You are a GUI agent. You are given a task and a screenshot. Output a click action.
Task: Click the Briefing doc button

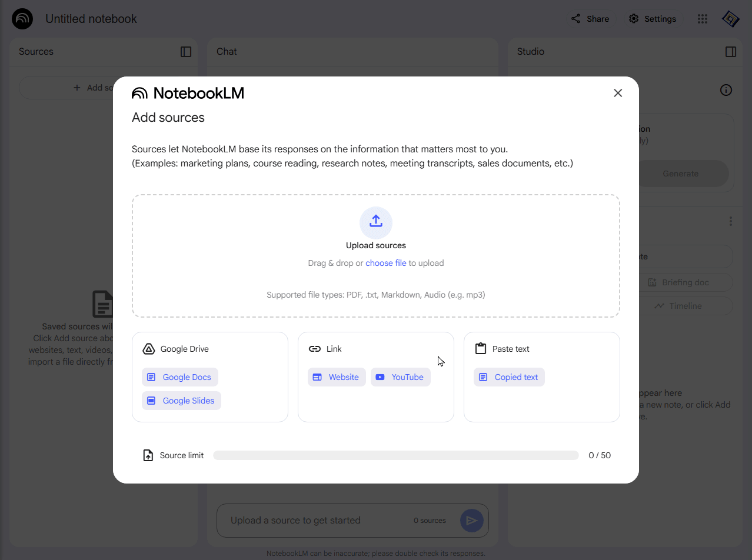point(678,282)
